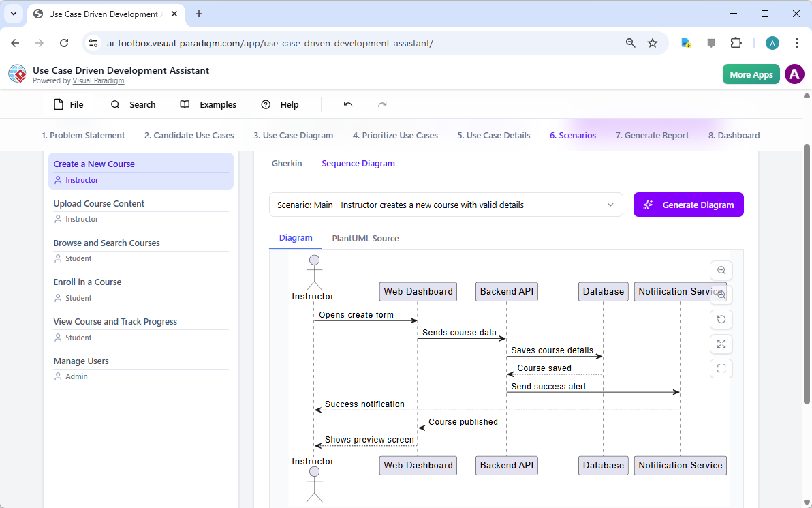Open the File menu
Screen dimensions: 812x508
(x=67, y=104)
